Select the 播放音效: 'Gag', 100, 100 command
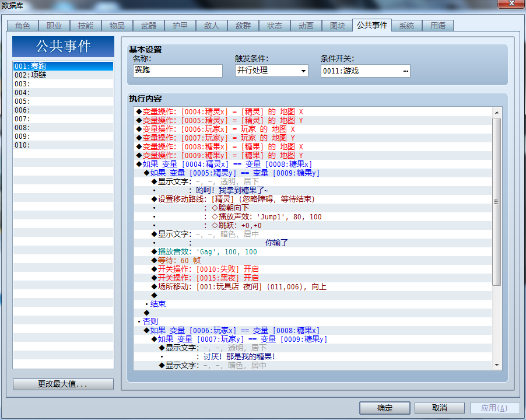The image size is (526, 420). tap(313, 251)
